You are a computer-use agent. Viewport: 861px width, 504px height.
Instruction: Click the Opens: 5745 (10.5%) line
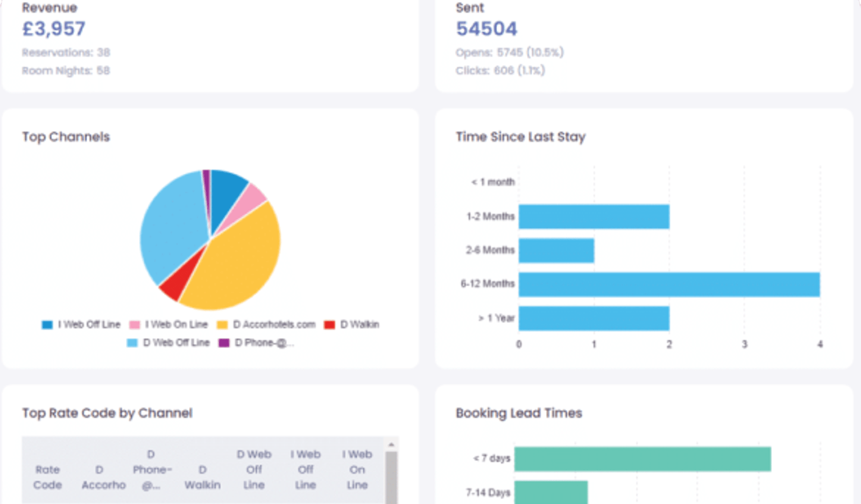point(510,53)
